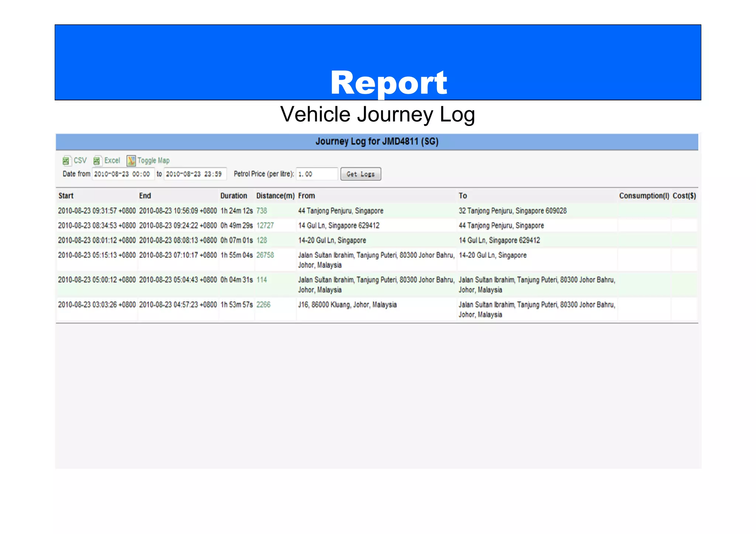The width and height of the screenshot is (756, 534).
Task: Click From address J16, 86000 Kluang, Johor
Action: (347, 304)
